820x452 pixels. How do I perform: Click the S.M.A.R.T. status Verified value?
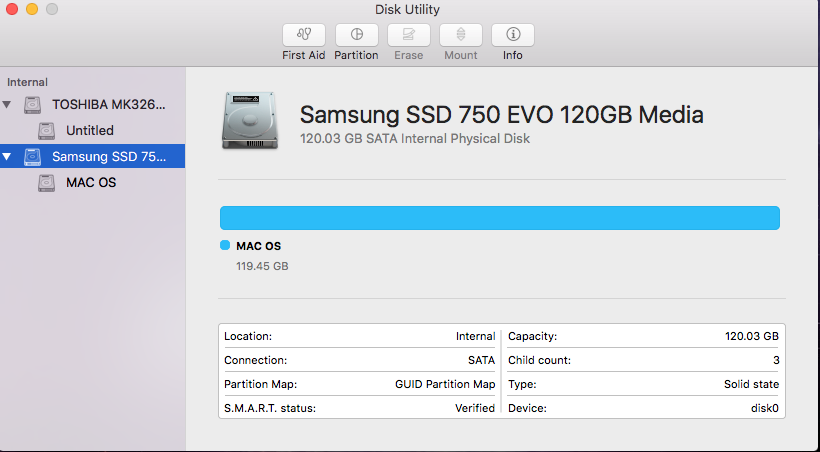(474, 408)
